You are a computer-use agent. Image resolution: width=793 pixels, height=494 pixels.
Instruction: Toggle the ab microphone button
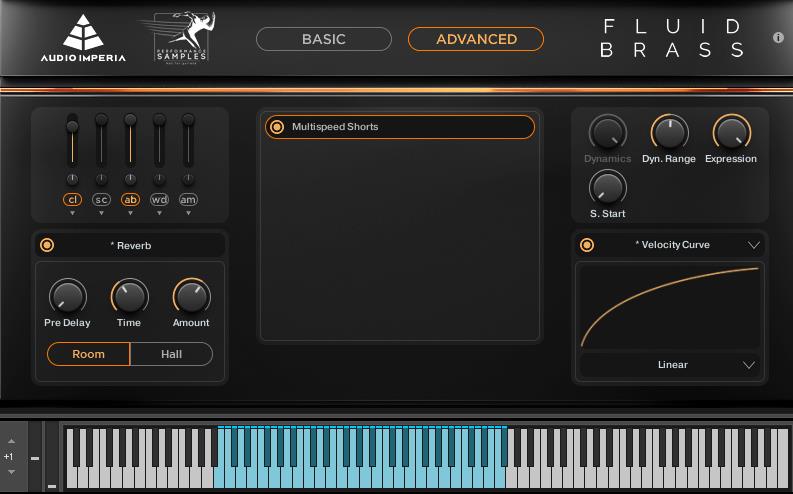tap(130, 200)
